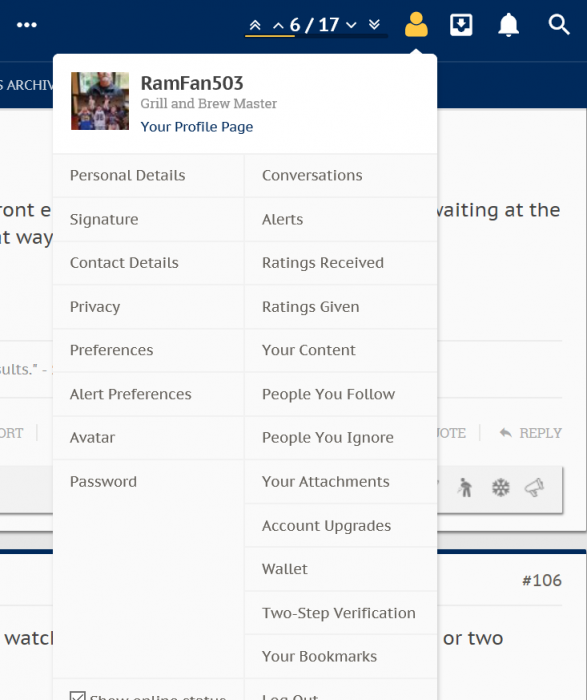Go to Two-Step Verification
The width and height of the screenshot is (587, 700).
click(x=341, y=613)
